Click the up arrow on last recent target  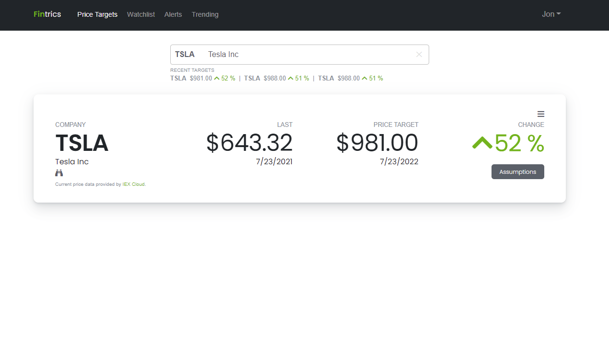coord(365,78)
